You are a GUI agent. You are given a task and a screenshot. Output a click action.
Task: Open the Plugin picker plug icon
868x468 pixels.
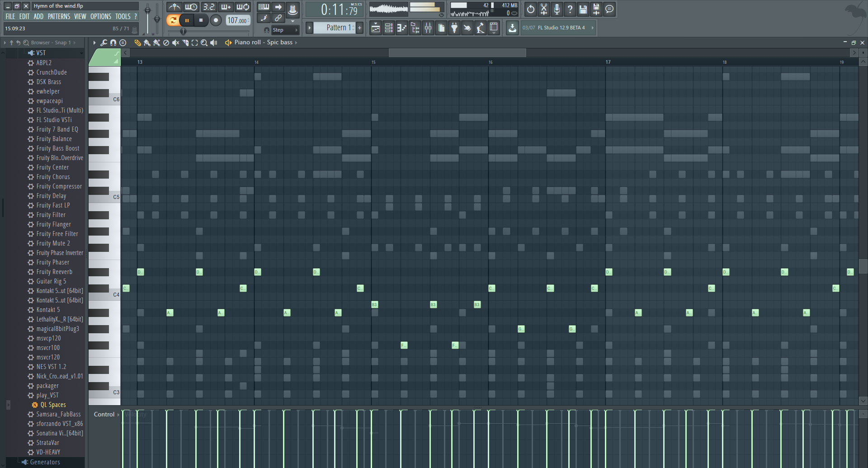tap(454, 28)
